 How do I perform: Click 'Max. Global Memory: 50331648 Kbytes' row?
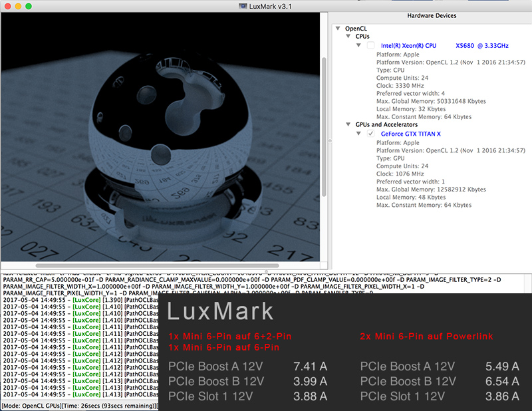coord(431,101)
